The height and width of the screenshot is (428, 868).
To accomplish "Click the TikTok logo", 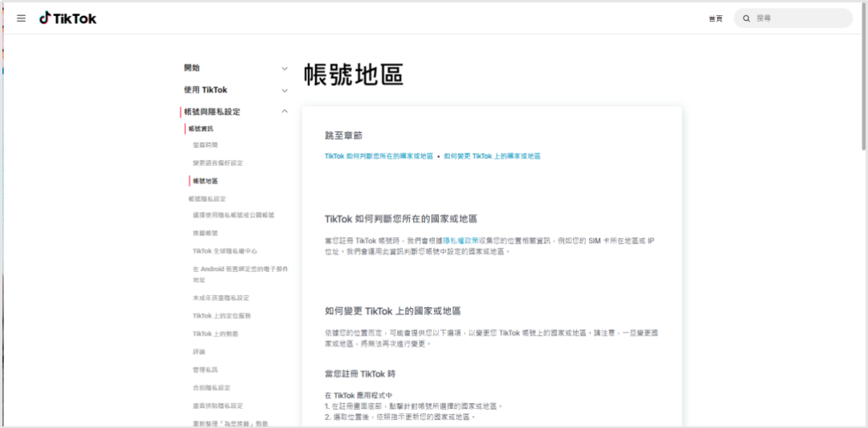I will point(68,19).
